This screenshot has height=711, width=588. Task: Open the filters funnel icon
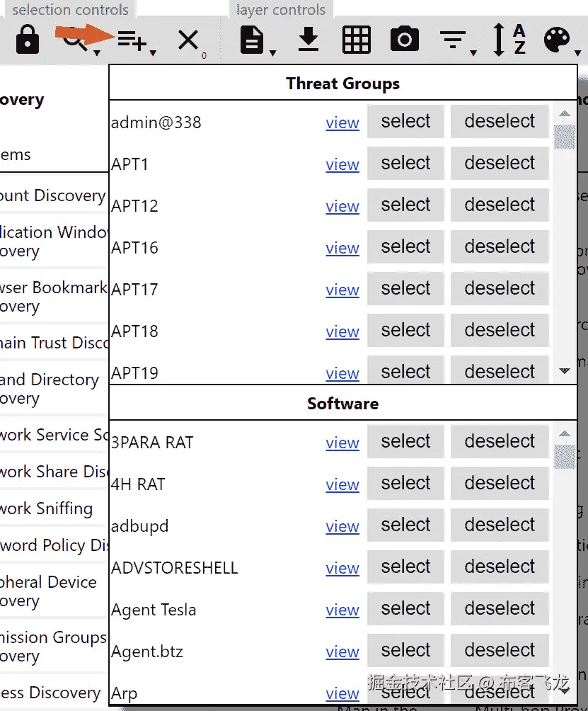pyautogui.click(x=453, y=39)
